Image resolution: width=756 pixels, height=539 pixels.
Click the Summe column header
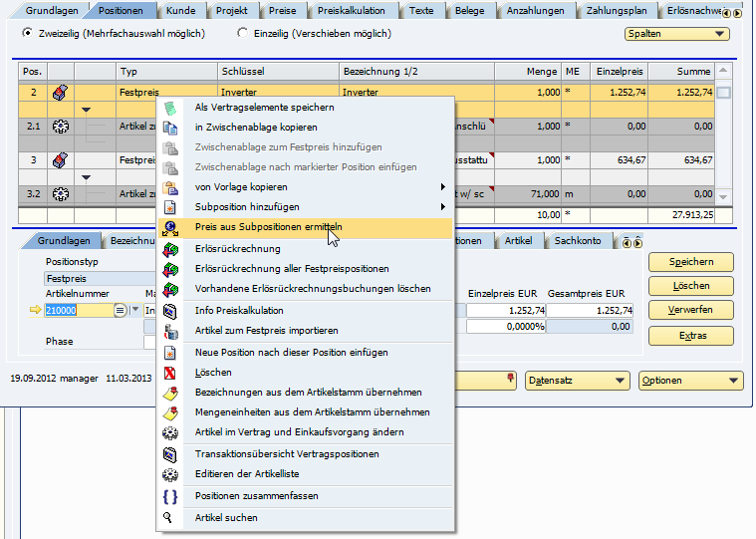tap(680, 72)
